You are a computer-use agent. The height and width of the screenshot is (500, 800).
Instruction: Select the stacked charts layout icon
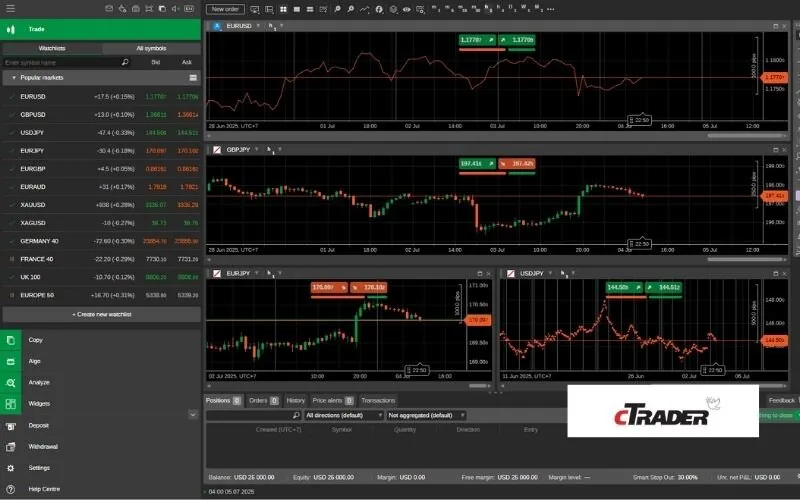[x=310, y=9]
